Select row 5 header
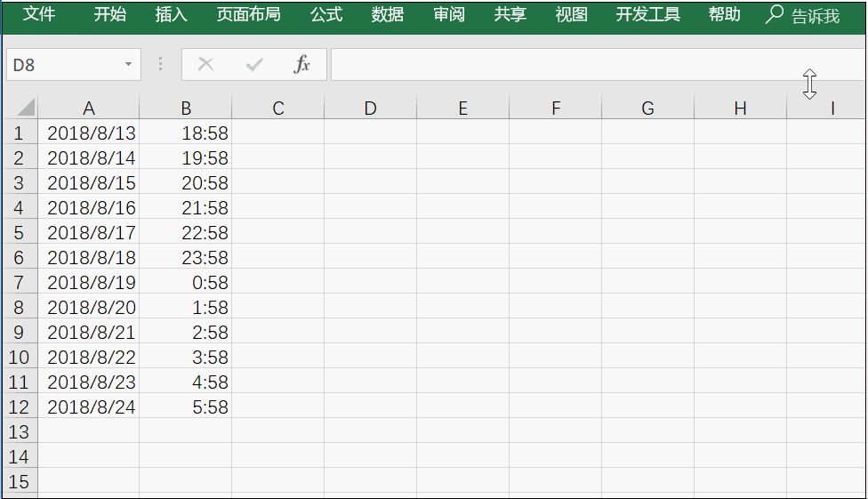 19,232
